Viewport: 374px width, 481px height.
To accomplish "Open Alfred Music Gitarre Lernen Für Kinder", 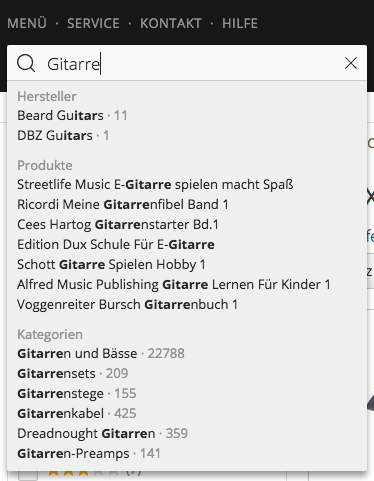I will (x=174, y=284).
